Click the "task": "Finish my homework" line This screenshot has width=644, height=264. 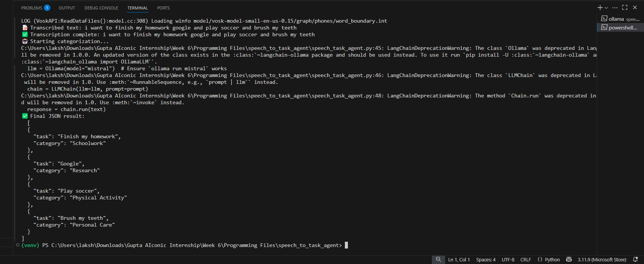[77, 136]
